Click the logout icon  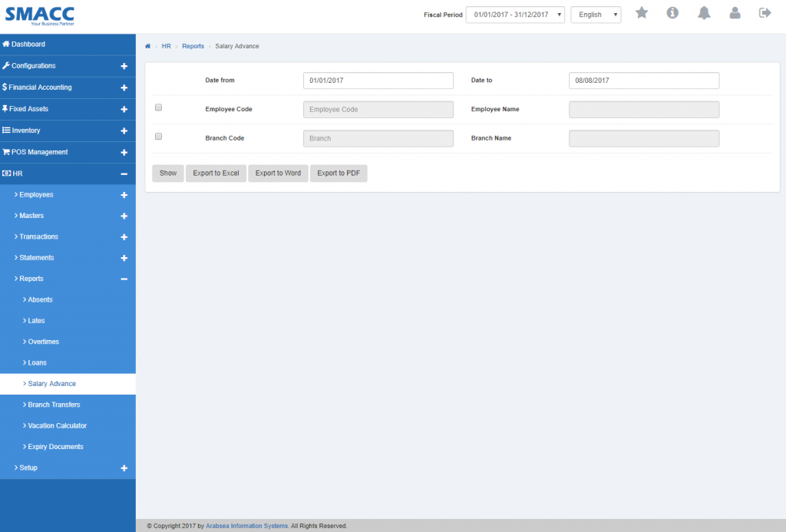click(x=765, y=13)
